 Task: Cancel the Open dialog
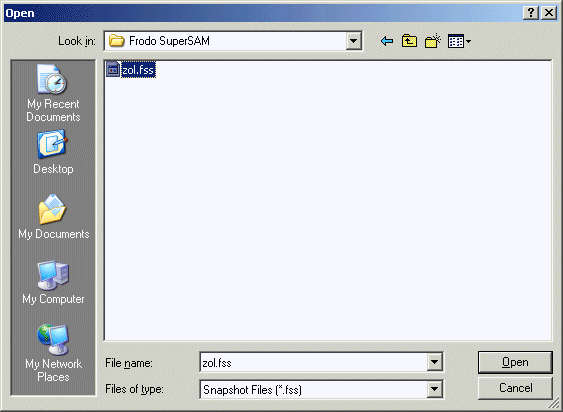pos(515,388)
